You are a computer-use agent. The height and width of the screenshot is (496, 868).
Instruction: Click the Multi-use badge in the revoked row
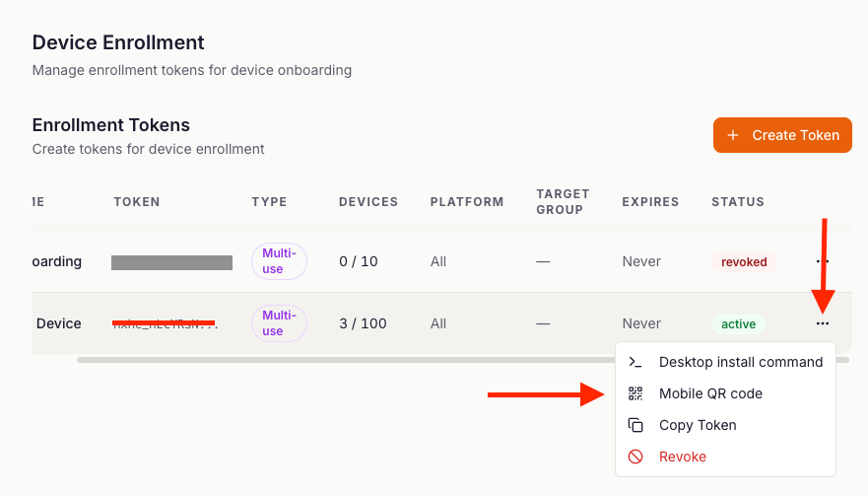tap(279, 261)
